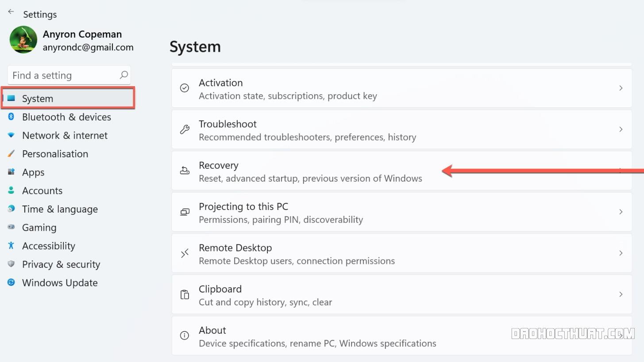Screen dimensions: 644x362
Task: Click the Gaming controller icon
Action: (12, 227)
